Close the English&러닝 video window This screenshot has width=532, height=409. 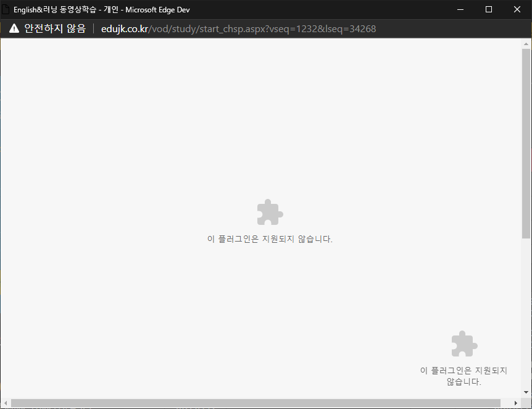click(517, 9)
